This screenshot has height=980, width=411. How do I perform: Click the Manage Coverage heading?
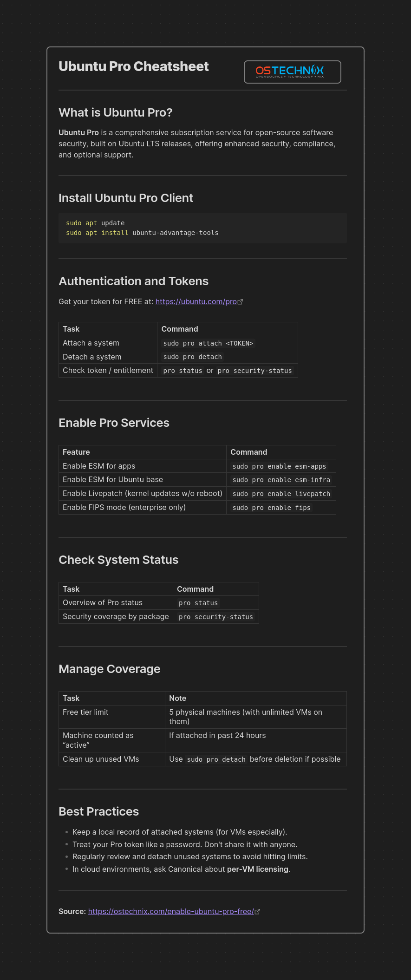point(110,669)
